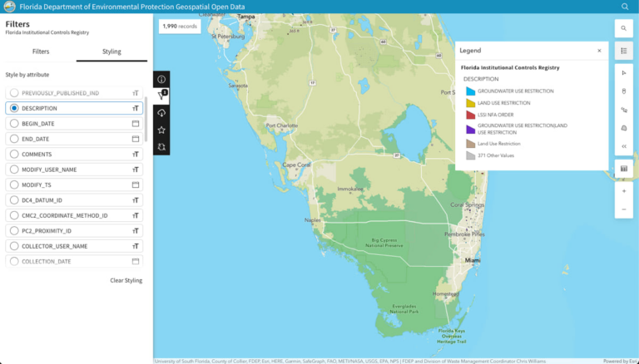
Task: Open the map search tool button
Action: (x=623, y=28)
